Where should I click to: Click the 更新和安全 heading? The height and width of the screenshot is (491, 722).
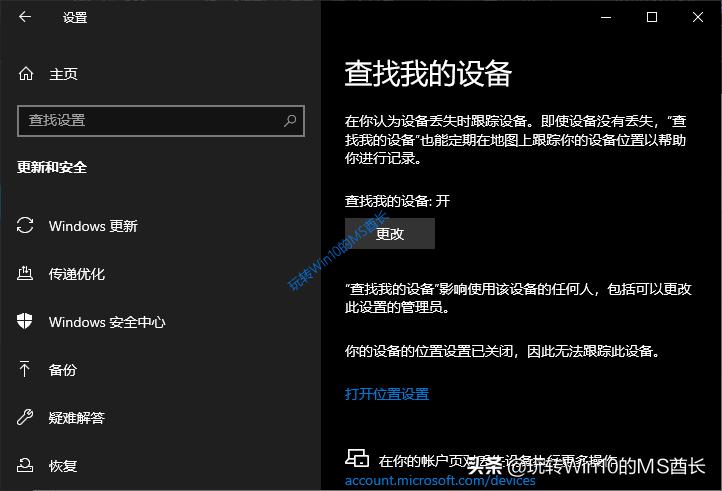52,167
